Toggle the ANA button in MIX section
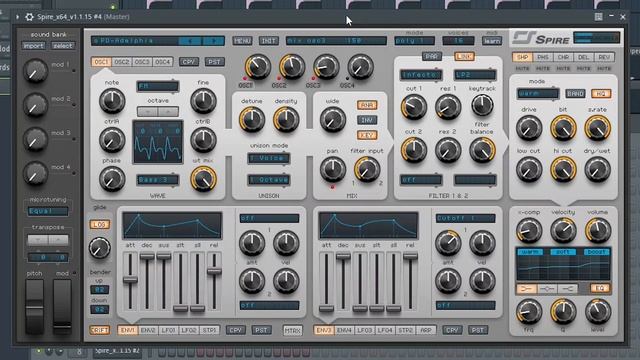The image size is (640, 360). pos(367,105)
